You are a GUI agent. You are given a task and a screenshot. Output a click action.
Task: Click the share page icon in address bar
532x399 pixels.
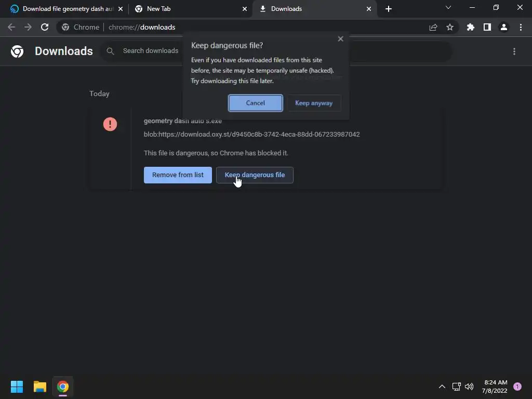(433, 27)
